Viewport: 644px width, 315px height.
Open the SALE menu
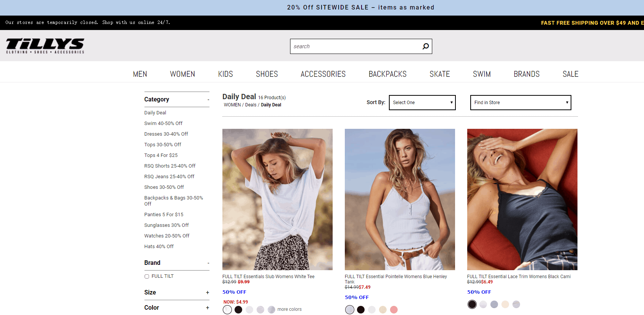(570, 74)
